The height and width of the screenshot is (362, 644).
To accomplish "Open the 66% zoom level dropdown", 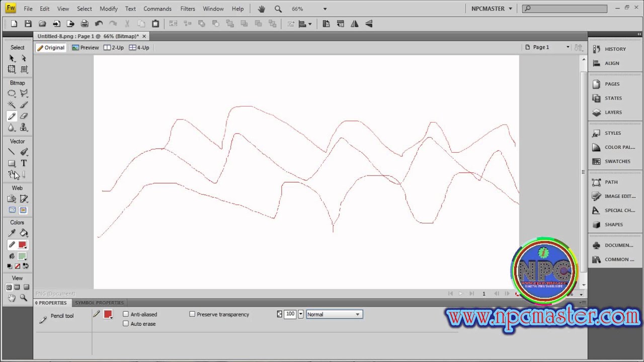I will [x=325, y=9].
